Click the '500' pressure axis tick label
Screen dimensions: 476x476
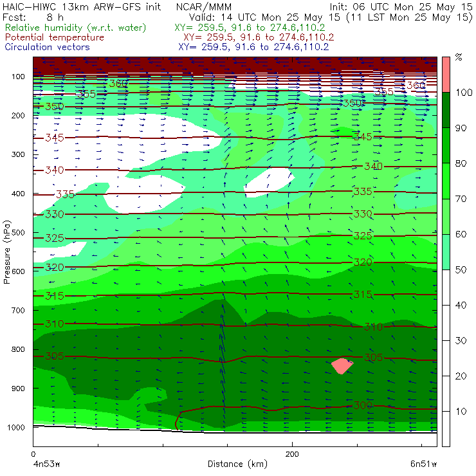pyautogui.click(x=18, y=233)
